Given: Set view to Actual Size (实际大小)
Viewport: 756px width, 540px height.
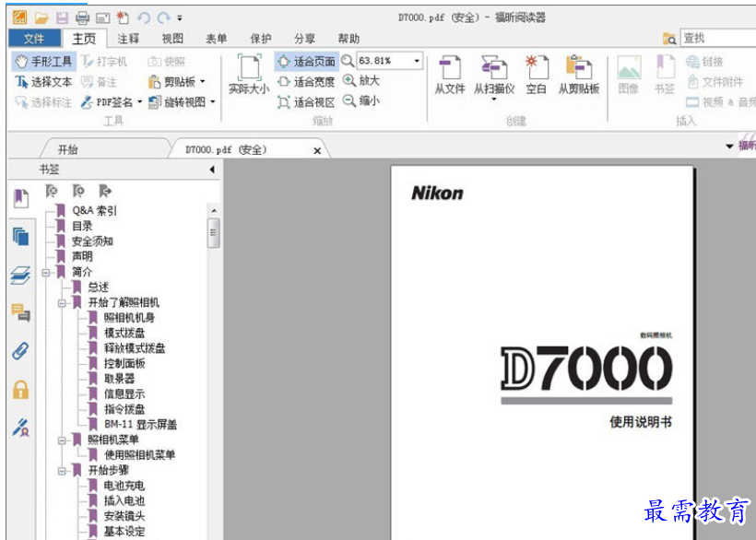Looking at the screenshot, I should click(x=249, y=75).
